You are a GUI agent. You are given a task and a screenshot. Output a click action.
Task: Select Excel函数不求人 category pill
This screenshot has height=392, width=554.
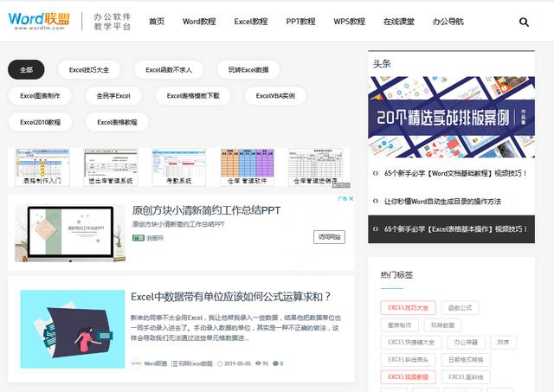169,69
